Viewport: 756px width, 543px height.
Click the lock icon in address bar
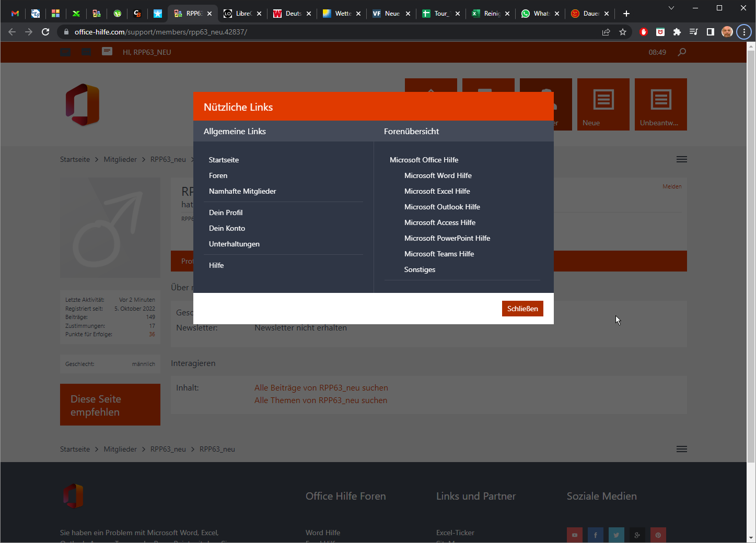[66, 32]
